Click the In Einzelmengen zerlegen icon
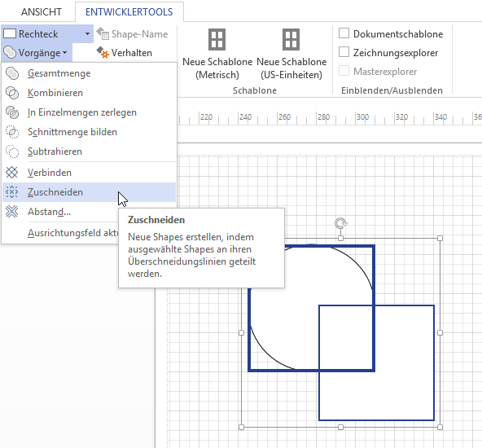482x448 pixels. pos(12,112)
